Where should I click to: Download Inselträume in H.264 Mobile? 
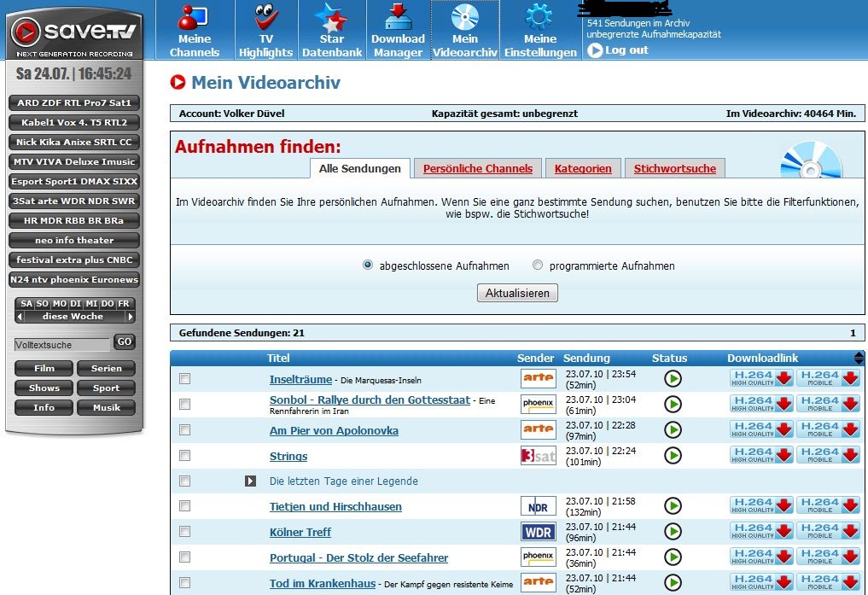tap(828, 378)
